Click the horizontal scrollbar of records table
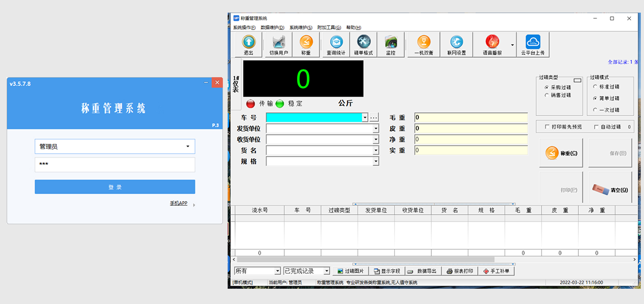Screen dimensions: 644x304 (368, 259)
